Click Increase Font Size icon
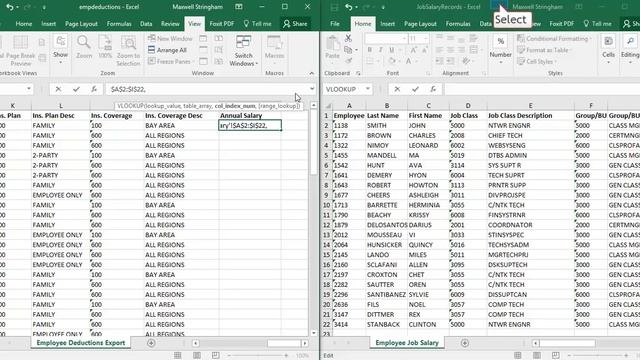Image resolution: width=640 pixels, height=360 pixels. click(x=413, y=50)
